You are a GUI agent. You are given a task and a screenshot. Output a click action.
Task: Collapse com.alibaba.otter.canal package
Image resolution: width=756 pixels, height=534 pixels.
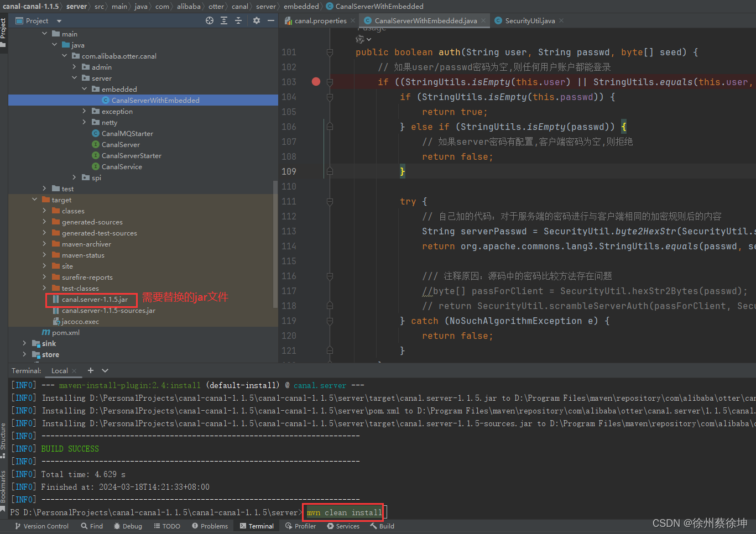pos(65,56)
